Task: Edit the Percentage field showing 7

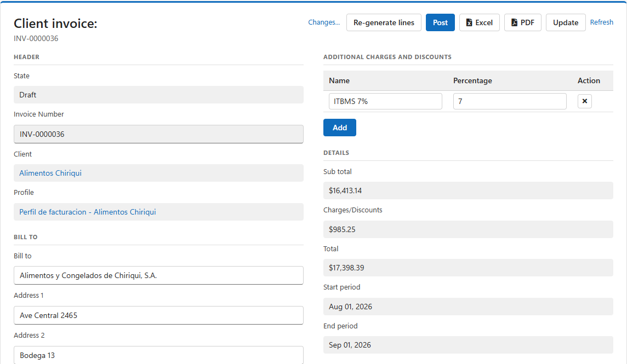Action: [x=510, y=101]
